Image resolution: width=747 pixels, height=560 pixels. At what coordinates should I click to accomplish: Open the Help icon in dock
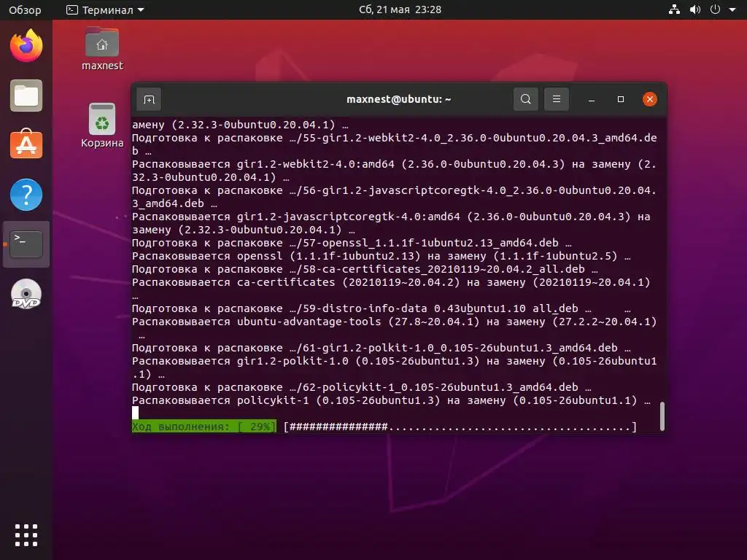[x=26, y=195]
